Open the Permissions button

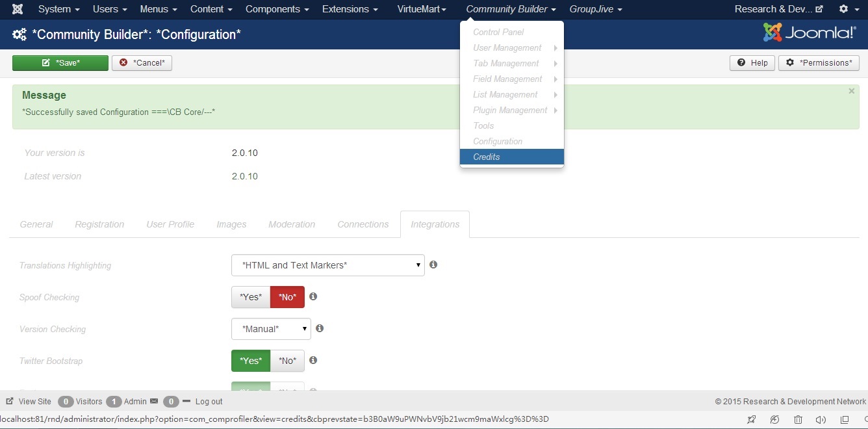(x=819, y=63)
